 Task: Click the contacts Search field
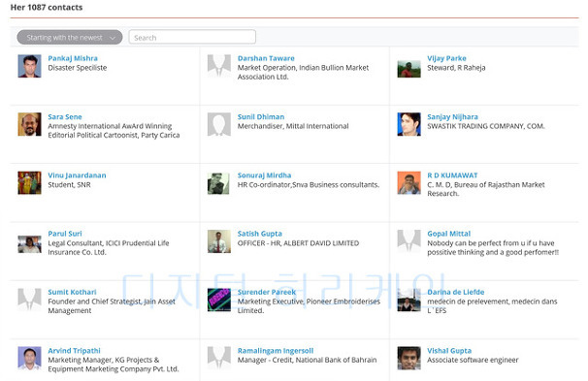tap(192, 38)
